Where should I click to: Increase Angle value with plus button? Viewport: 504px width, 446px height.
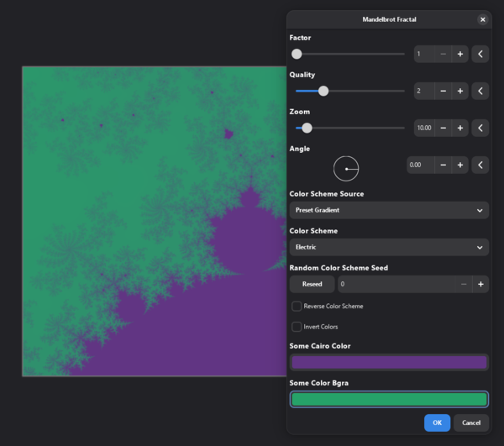460,165
